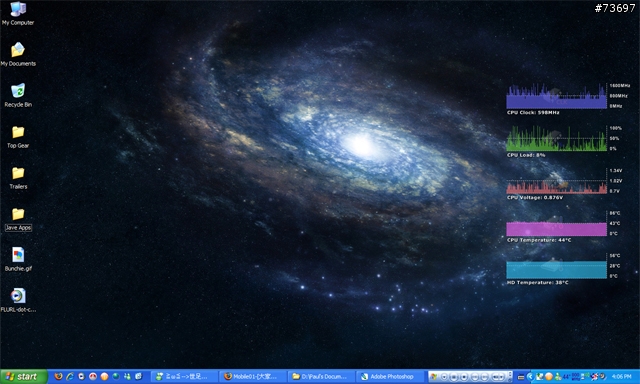Click the system clock showing 4:06 PM

[x=622, y=377]
